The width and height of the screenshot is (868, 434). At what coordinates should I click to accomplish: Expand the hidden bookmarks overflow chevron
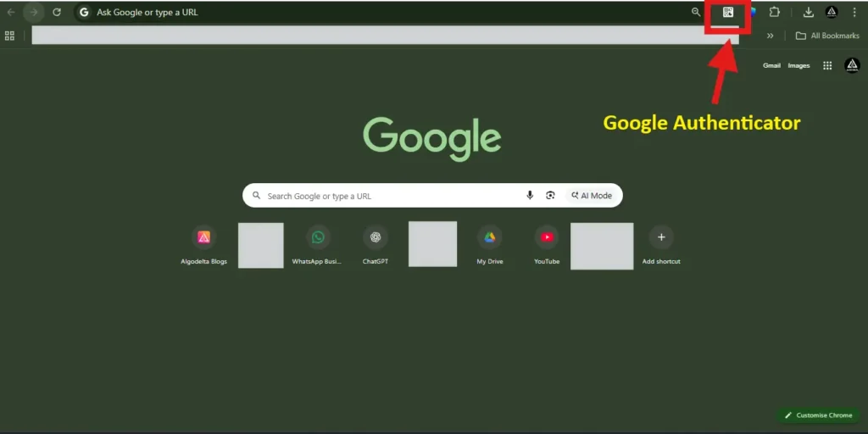770,36
